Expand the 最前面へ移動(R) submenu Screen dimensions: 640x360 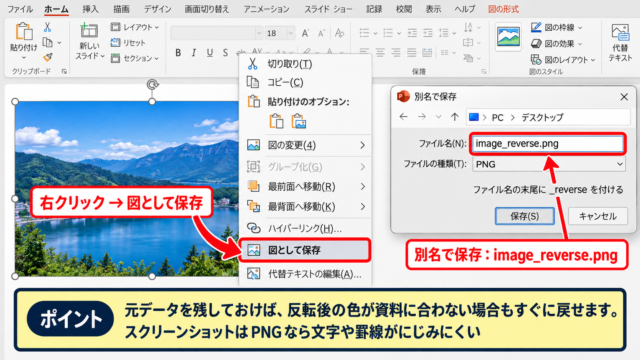point(305,187)
